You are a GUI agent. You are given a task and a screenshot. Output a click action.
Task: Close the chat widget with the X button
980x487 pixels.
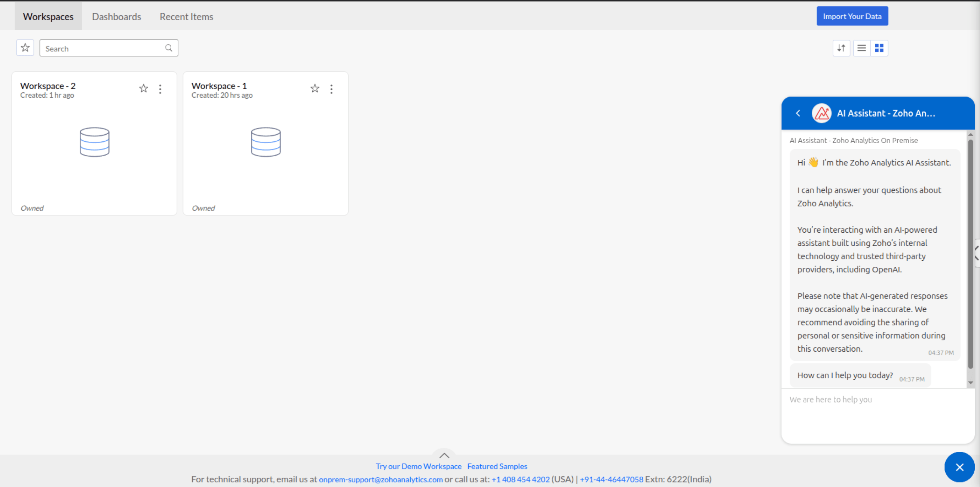click(x=959, y=467)
